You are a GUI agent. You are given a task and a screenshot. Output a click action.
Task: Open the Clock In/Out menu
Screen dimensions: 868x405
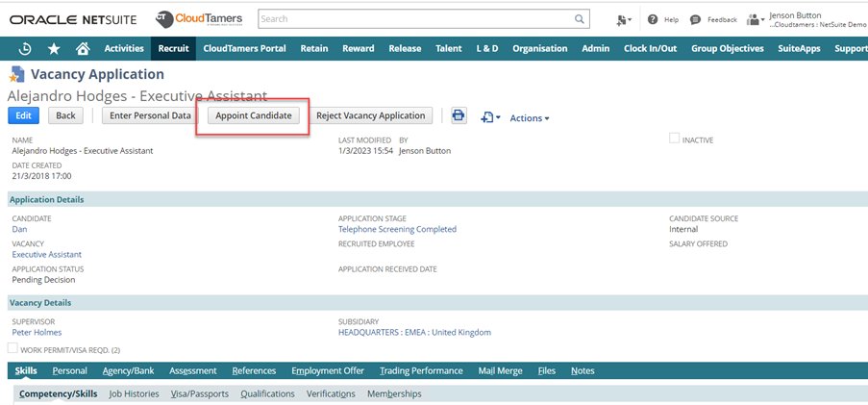651,49
